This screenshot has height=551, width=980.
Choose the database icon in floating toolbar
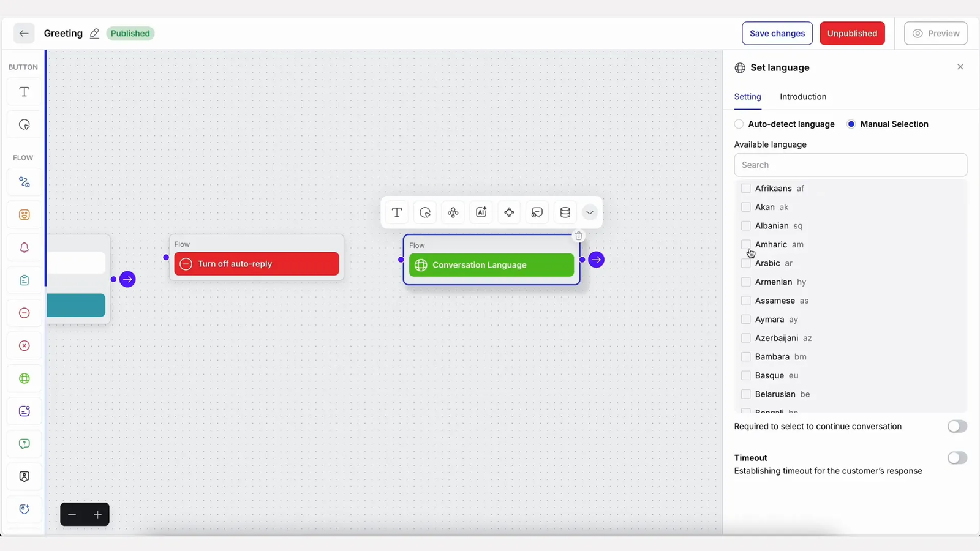click(565, 212)
